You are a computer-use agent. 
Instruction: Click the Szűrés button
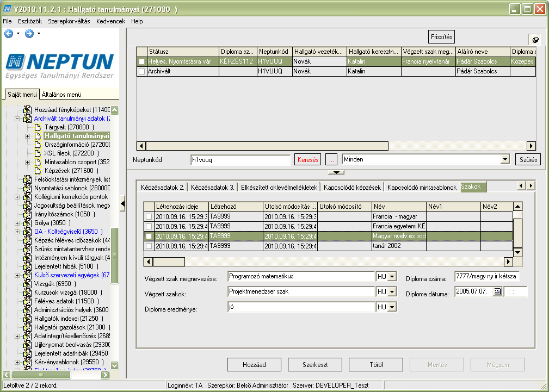pos(528,160)
